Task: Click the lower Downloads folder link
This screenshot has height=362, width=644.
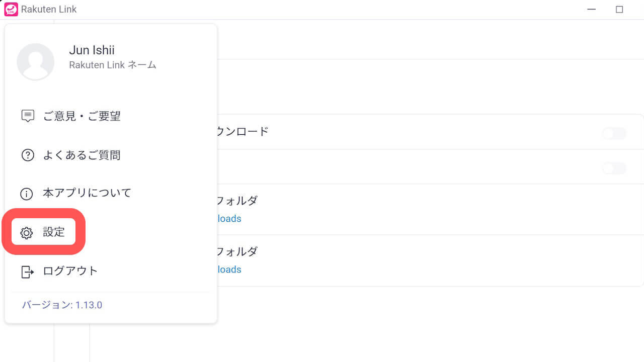Action: [x=229, y=269]
